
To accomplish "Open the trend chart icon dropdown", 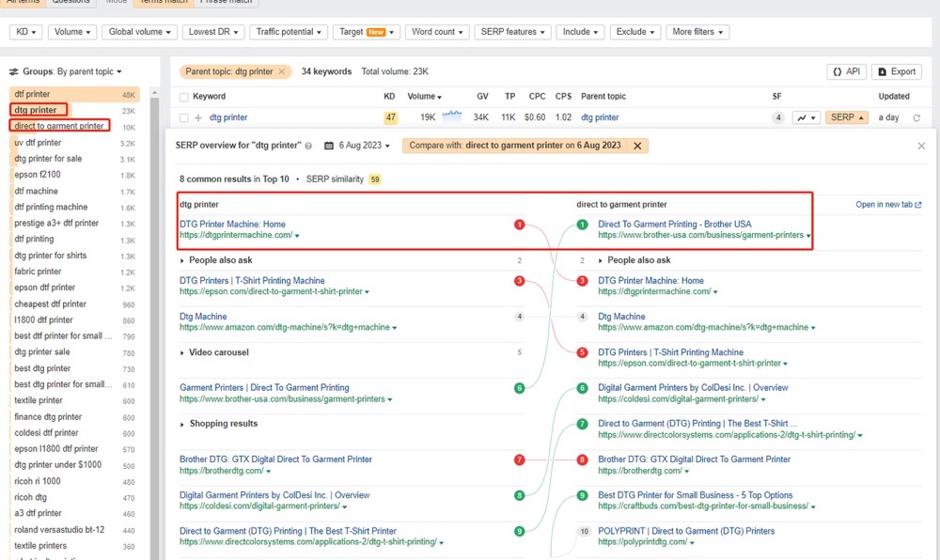I will [x=806, y=118].
